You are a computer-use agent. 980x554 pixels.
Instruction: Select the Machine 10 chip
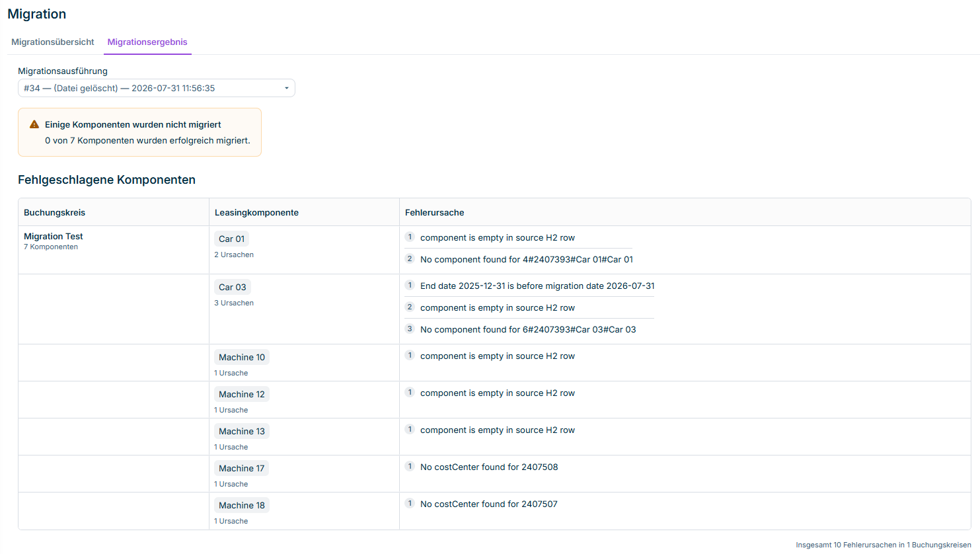click(x=242, y=357)
